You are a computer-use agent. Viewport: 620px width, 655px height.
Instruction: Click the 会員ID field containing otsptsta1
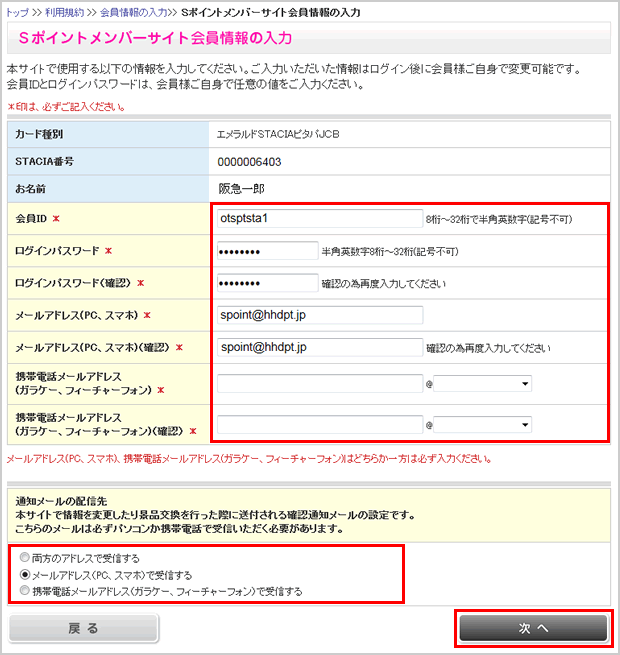[319, 218]
